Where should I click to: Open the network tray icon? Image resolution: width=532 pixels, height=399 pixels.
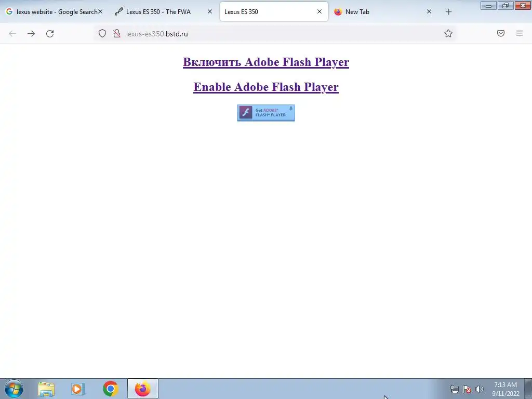tap(454, 389)
